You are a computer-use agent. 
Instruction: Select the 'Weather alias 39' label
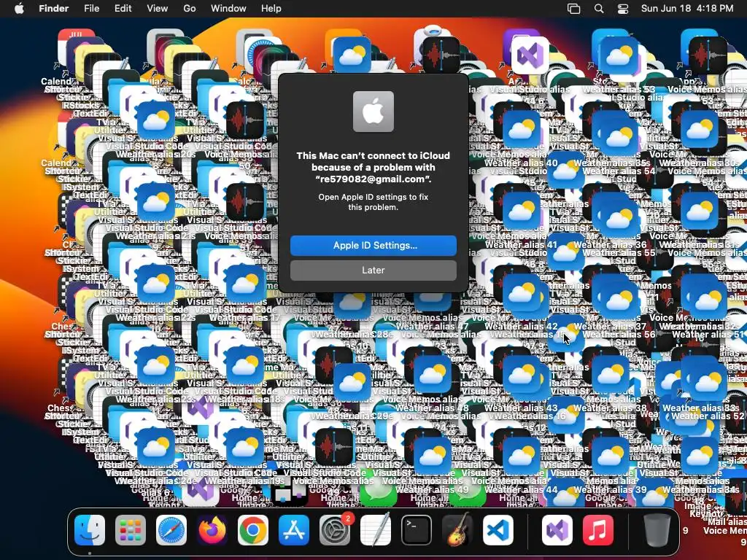tap(610, 489)
